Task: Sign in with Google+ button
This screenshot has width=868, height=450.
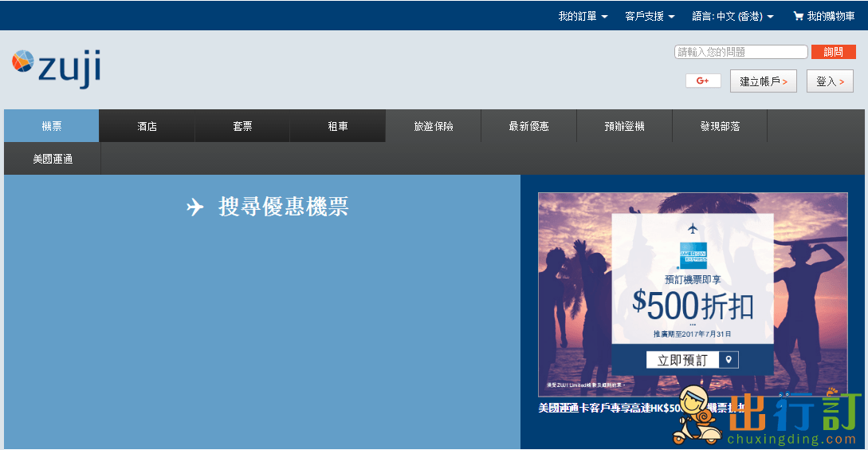Action: [703, 81]
